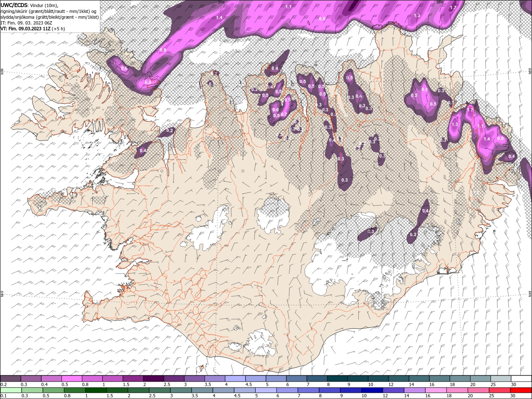Screen dimensions: 532x399
Task: Pick the red 30 swatch in rain legend
Action: click(x=520, y=390)
